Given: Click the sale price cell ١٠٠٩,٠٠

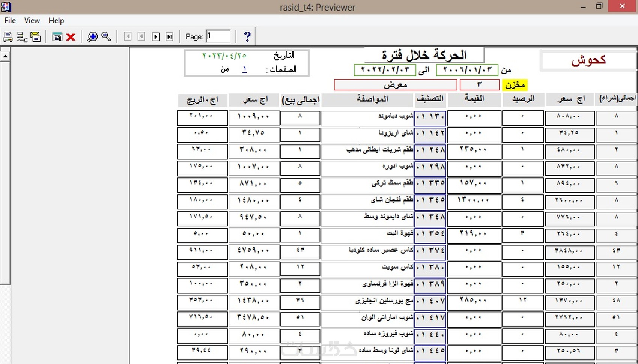Looking at the screenshot, I should [254, 118].
